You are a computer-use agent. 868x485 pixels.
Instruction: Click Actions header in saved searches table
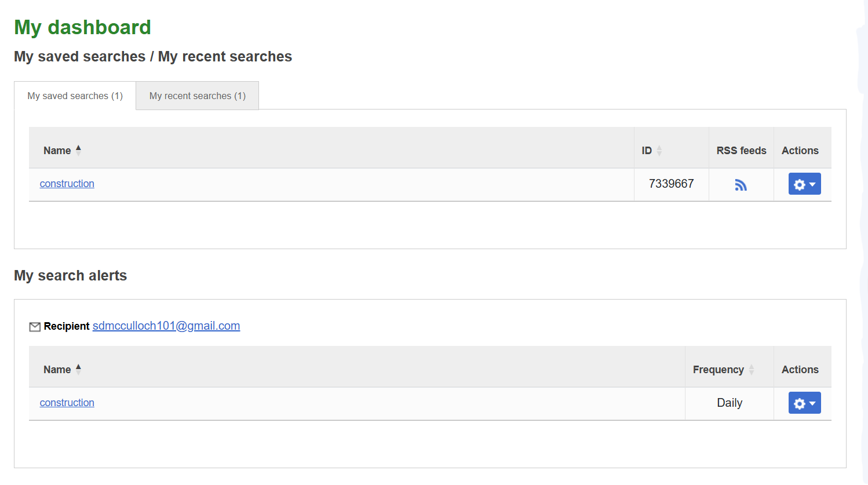tap(800, 150)
